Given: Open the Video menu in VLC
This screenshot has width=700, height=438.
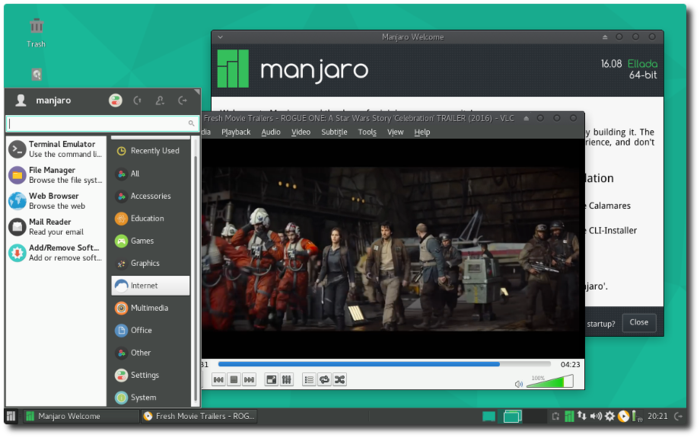Looking at the screenshot, I should coord(300,132).
